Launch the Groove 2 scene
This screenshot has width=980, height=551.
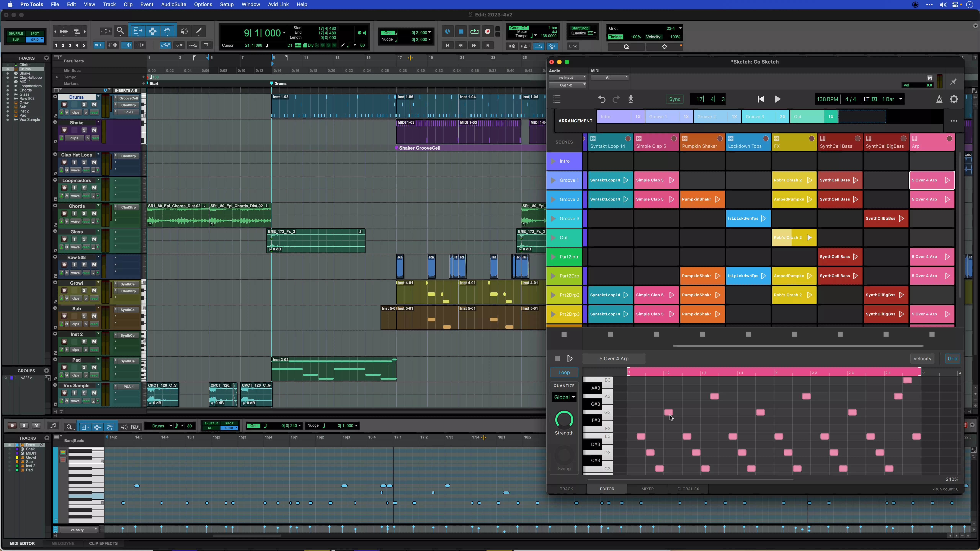[x=554, y=199]
